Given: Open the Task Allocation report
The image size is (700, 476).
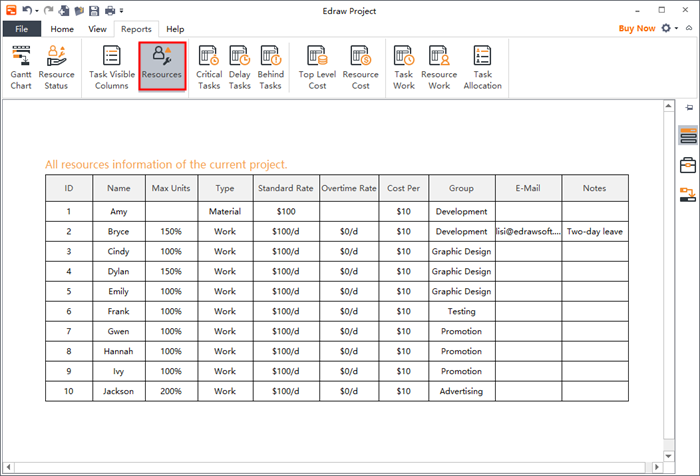Looking at the screenshot, I should [x=483, y=67].
